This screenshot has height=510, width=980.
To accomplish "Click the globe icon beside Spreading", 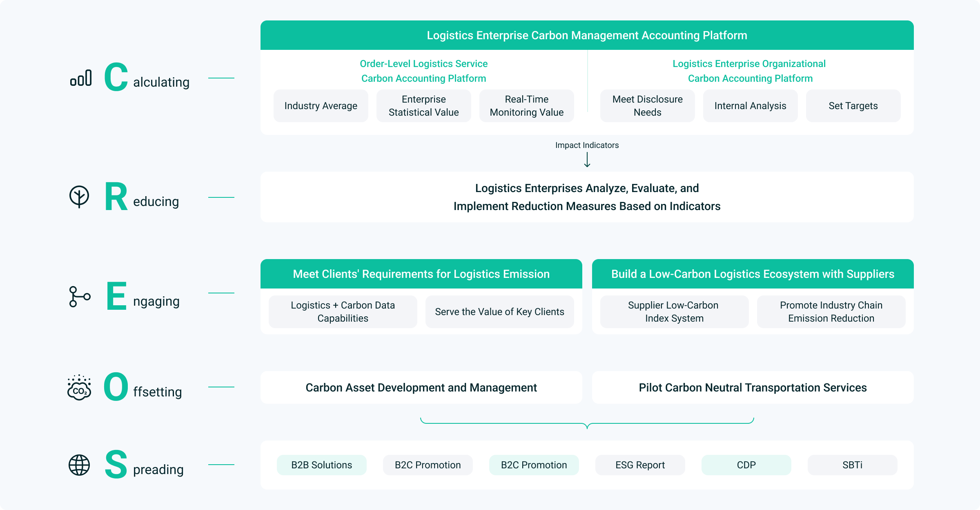I will pos(79,465).
